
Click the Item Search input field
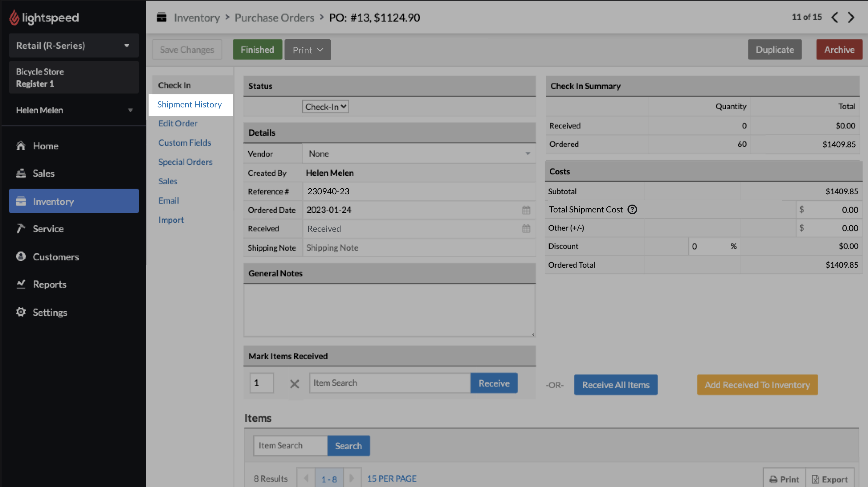pos(391,383)
